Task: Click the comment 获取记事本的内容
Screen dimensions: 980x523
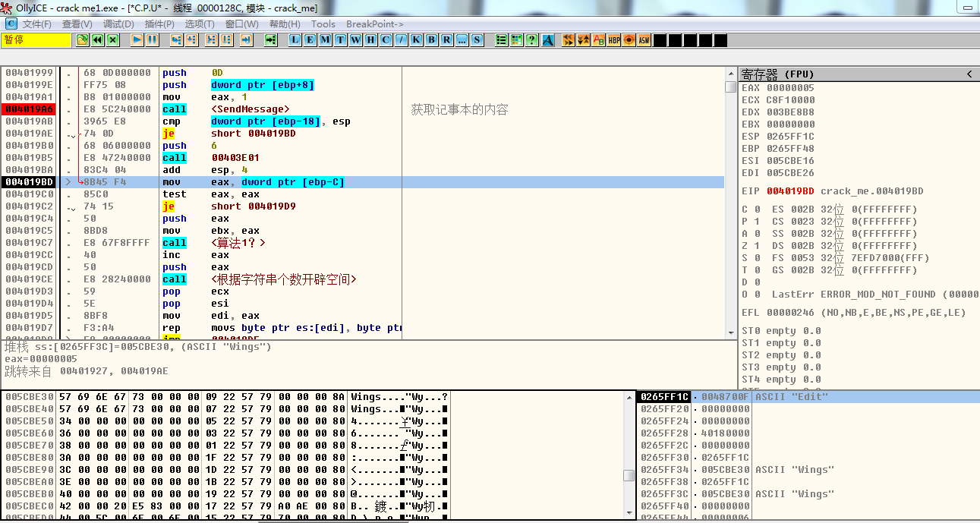Action: click(459, 109)
